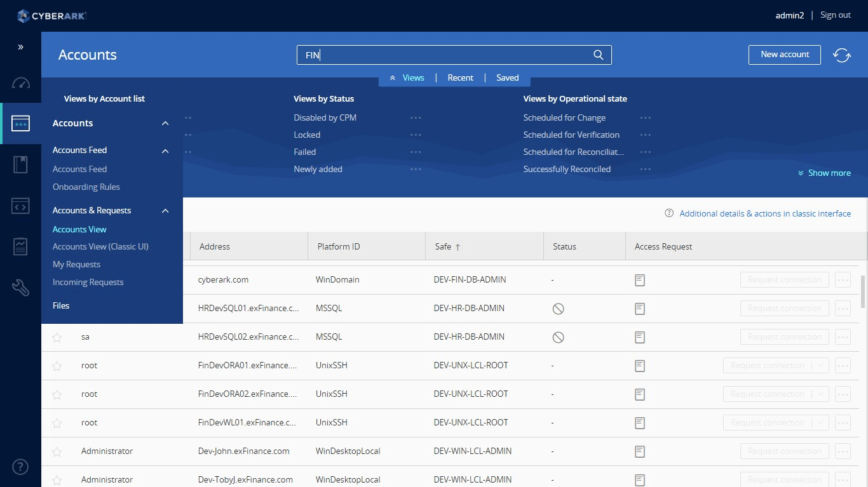
Task: Select the Accounts password icon in sidebar
Action: pos(20,123)
